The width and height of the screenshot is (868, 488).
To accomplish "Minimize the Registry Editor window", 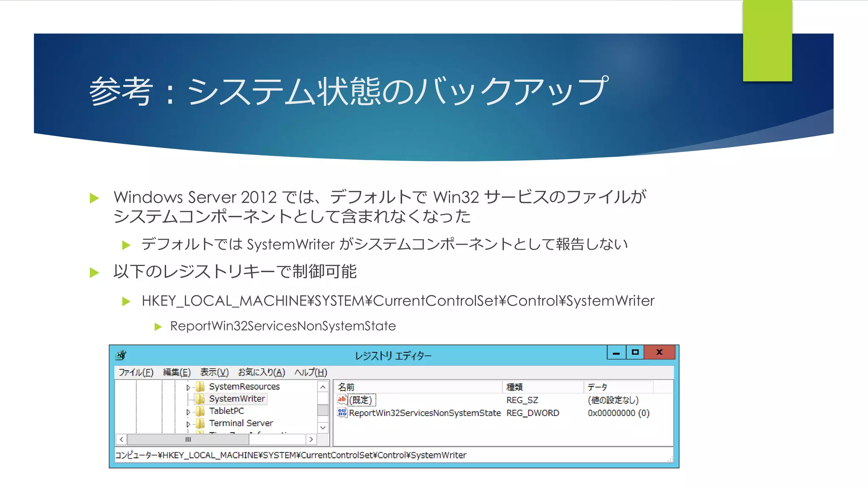I will 616,352.
